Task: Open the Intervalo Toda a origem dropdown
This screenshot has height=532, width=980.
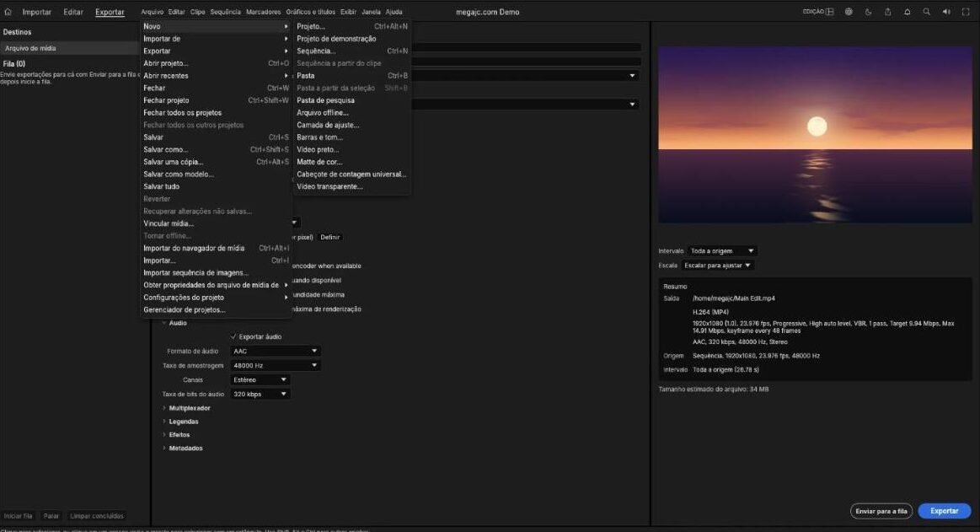Action: pyautogui.click(x=721, y=251)
